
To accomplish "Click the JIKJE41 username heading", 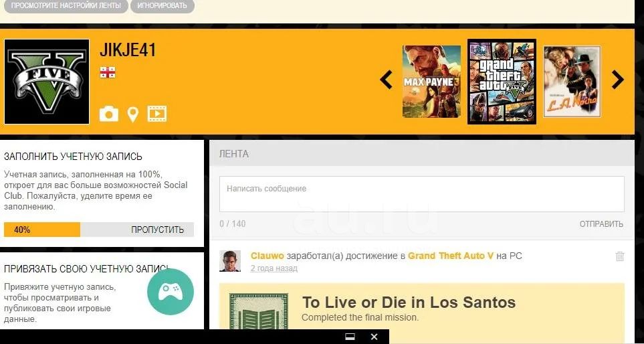I will (128, 51).
